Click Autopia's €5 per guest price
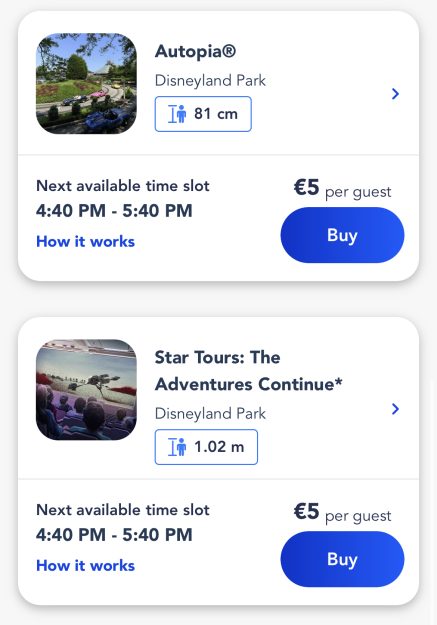 click(343, 188)
